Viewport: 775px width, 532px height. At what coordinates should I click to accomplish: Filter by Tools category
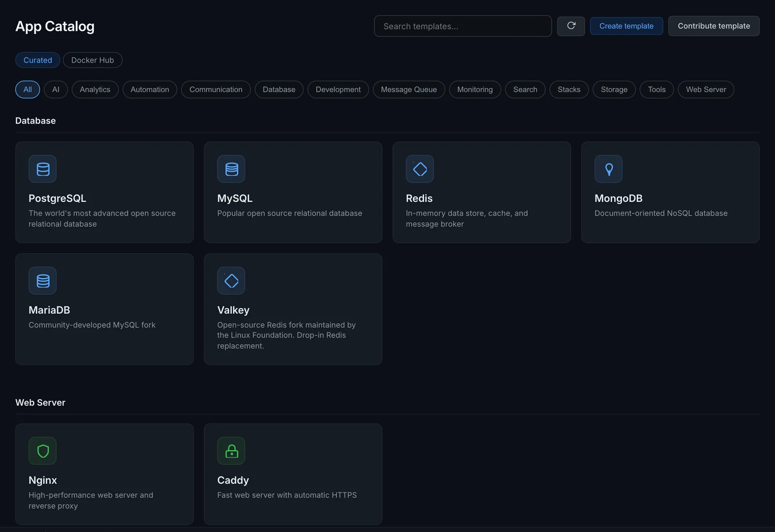point(657,90)
